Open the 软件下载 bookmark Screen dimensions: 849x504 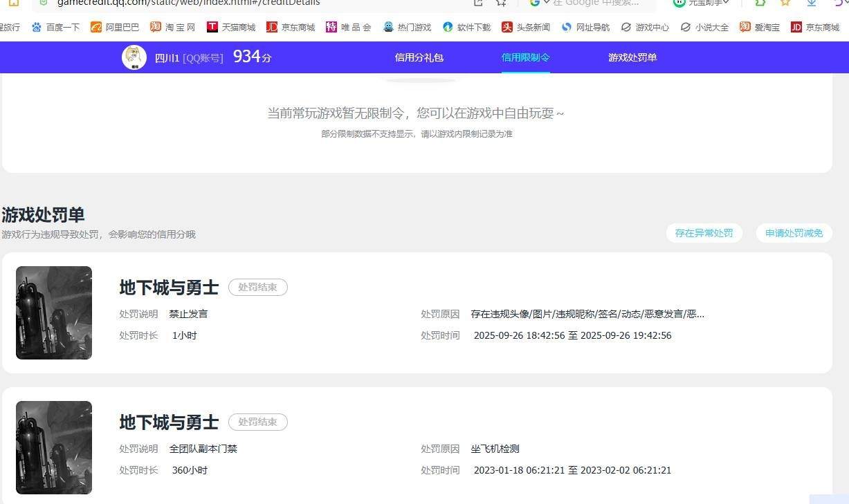coord(466,28)
